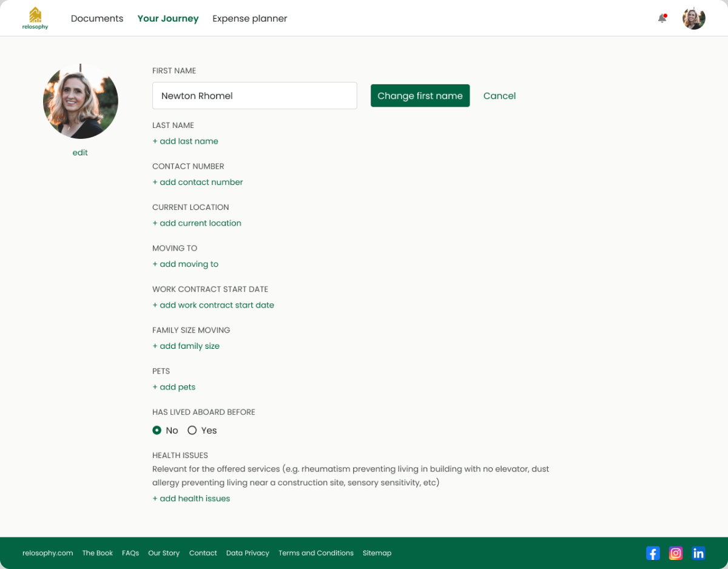Click + add family size
728x569 pixels.
coord(186,346)
